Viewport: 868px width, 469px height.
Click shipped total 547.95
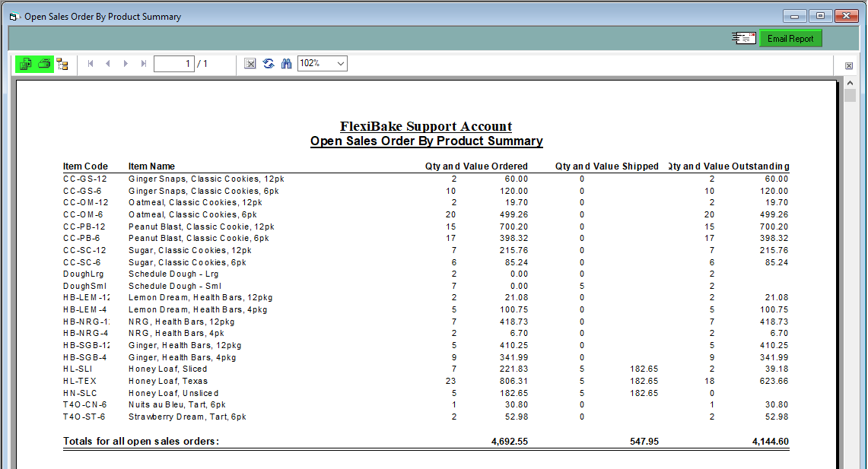(x=644, y=442)
